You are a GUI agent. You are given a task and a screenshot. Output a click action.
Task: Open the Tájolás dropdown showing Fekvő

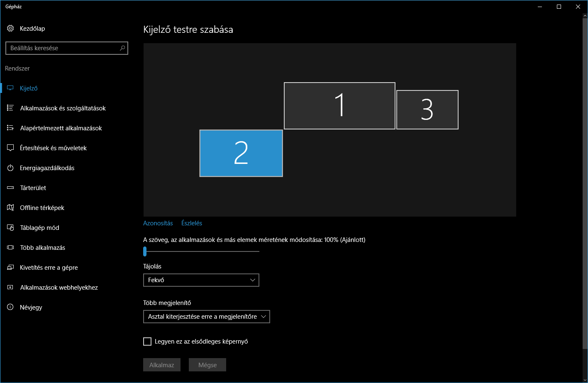click(201, 280)
